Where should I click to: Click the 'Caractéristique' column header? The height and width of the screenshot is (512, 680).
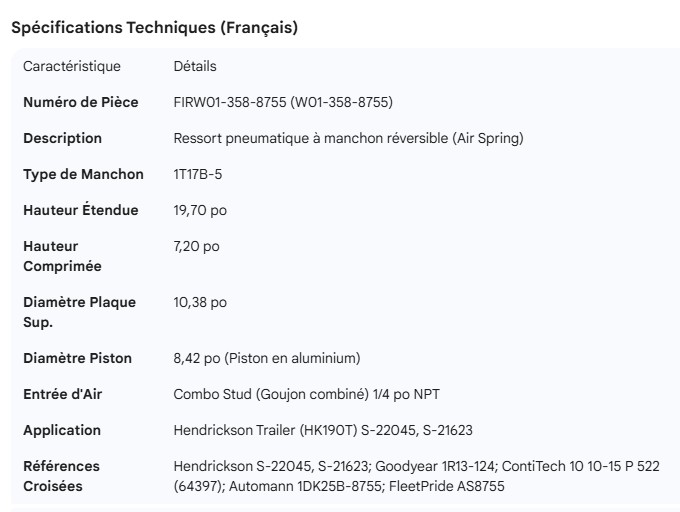pos(72,66)
